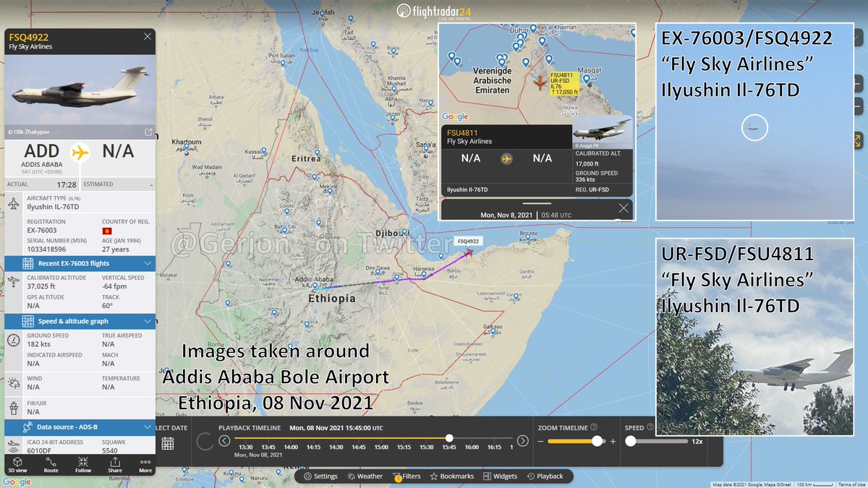Open the Bookmarks menu

coord(452,476)
